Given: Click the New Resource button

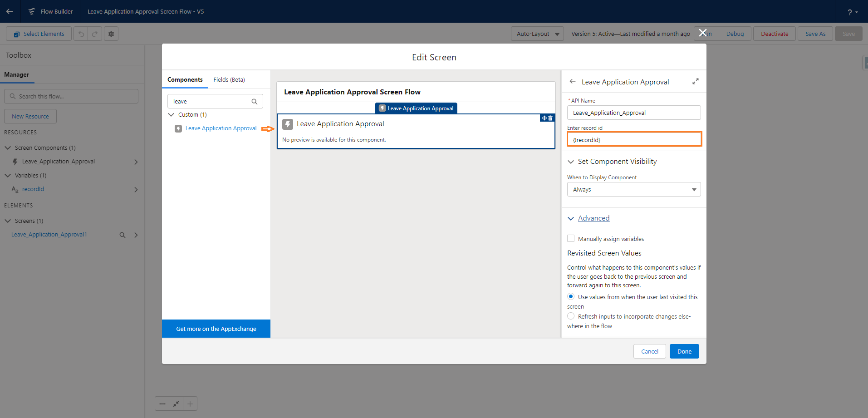Looking at the screenshot, I should coord(30,116).
